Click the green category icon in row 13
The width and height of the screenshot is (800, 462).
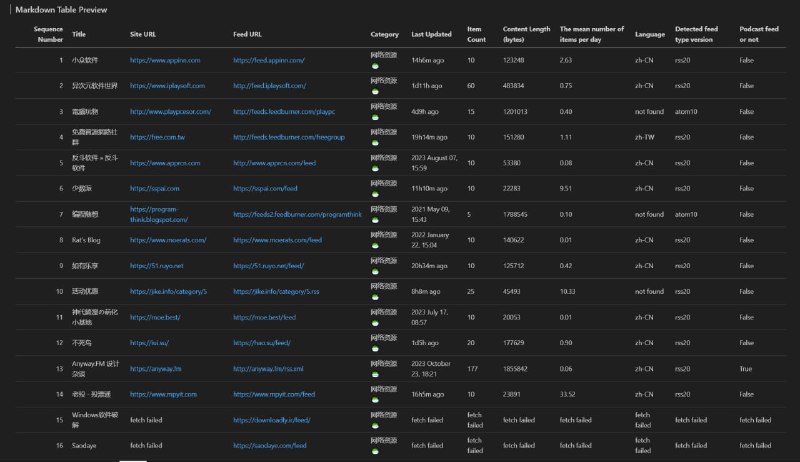point(374,375)
